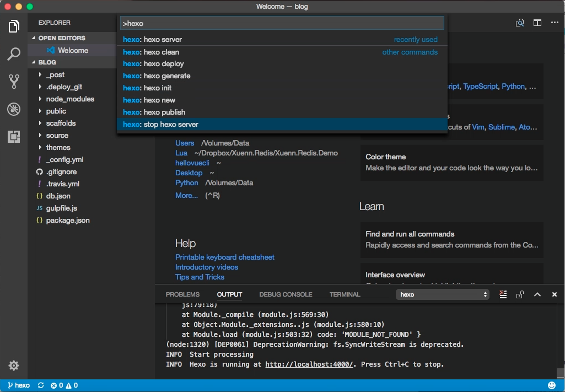Open the Debug view icon

pyautogui.click(x=14, y=109)
